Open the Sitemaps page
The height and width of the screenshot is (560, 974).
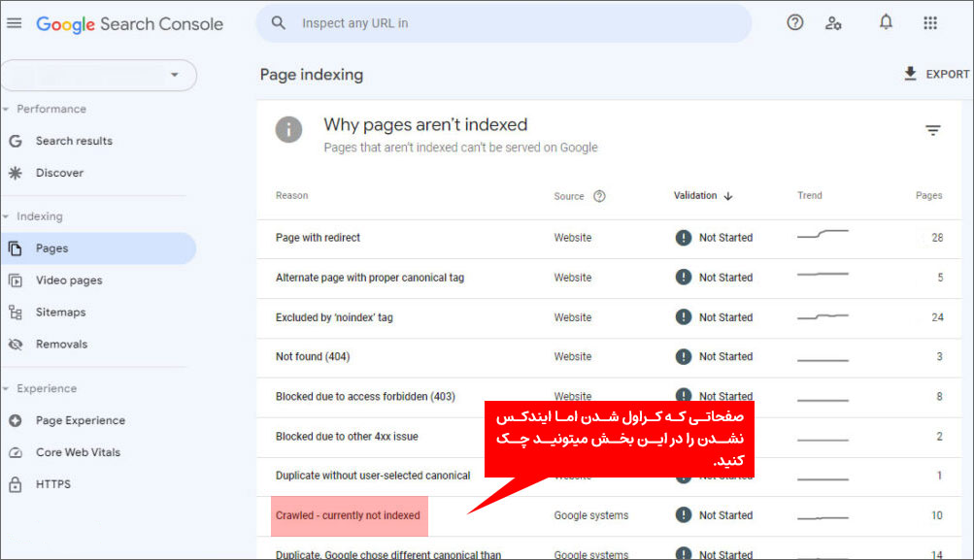[x=61, y=313]
